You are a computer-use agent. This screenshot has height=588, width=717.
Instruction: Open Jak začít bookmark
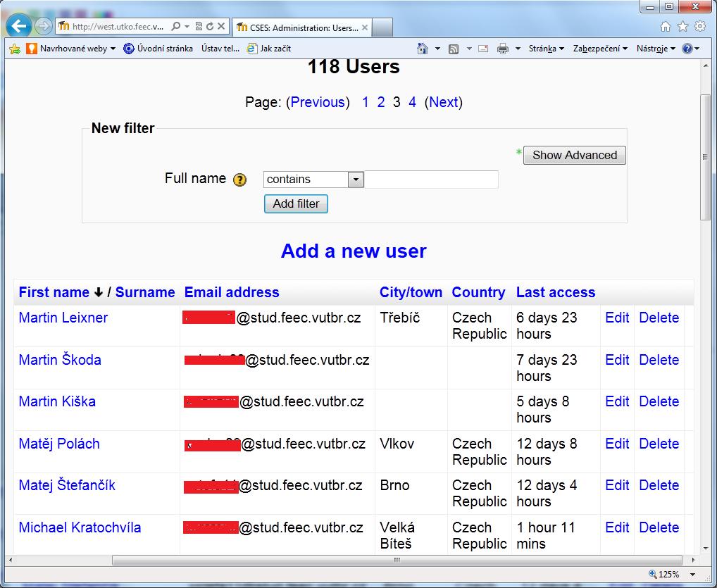pyautogui.click(x=269, y=49)
